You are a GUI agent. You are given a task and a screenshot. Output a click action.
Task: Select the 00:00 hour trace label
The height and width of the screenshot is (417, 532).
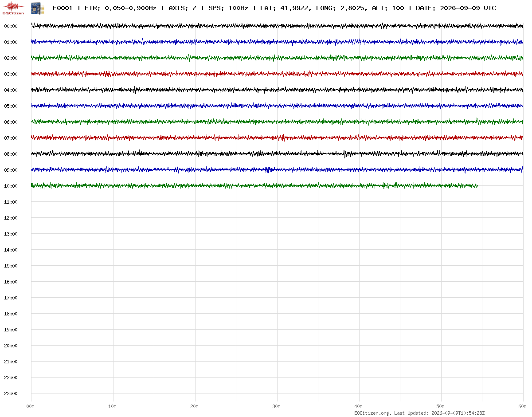coord(11,26)
